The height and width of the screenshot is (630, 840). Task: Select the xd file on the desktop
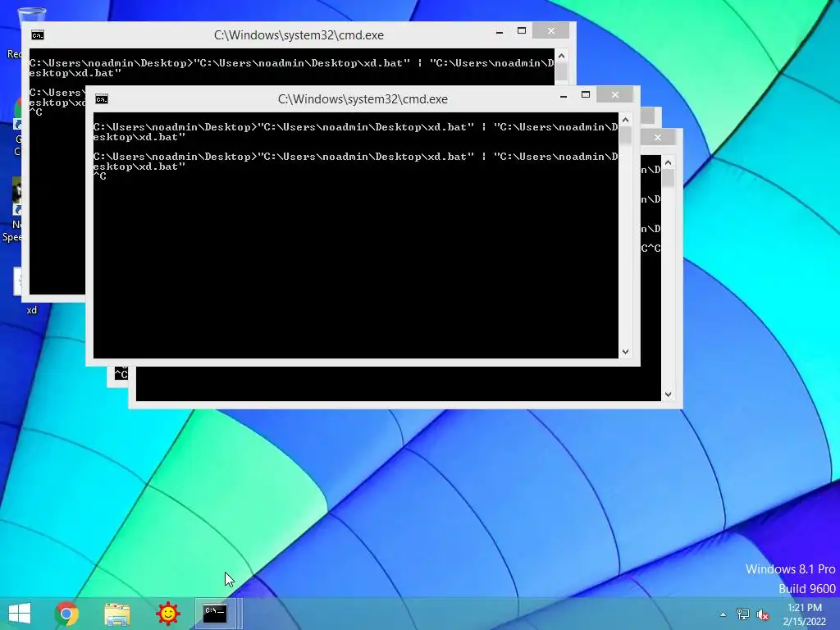[x=21, y=292]
